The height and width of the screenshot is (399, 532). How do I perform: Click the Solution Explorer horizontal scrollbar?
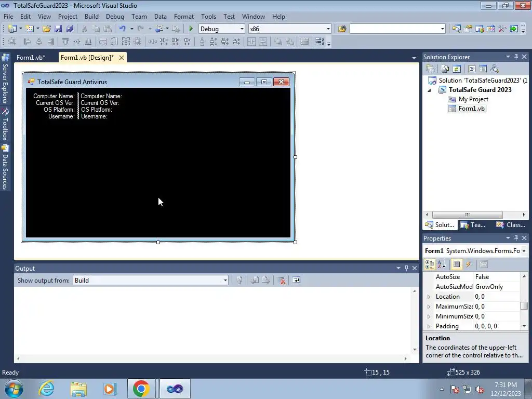(468, 215)
